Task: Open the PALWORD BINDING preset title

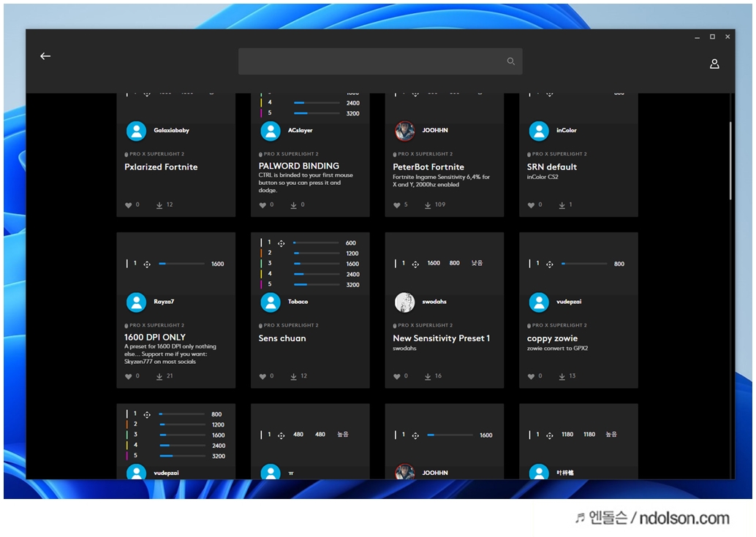Action: [x=298, y=166]
